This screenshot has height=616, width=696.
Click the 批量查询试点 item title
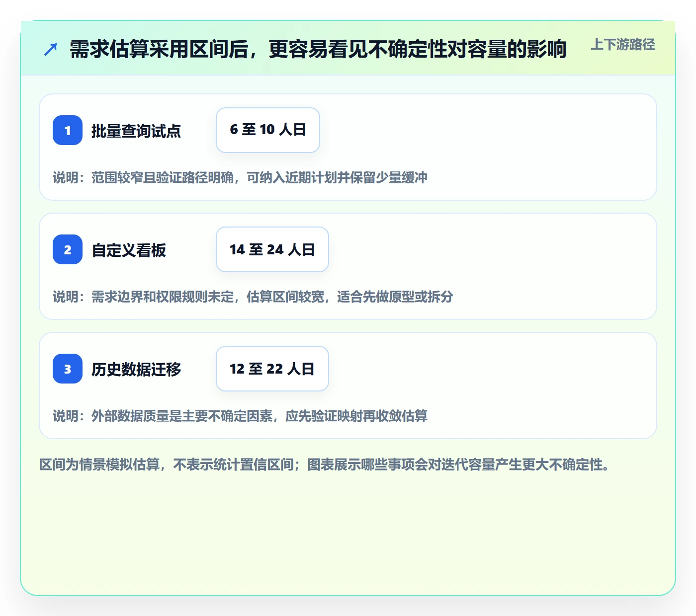click(136, 131)
